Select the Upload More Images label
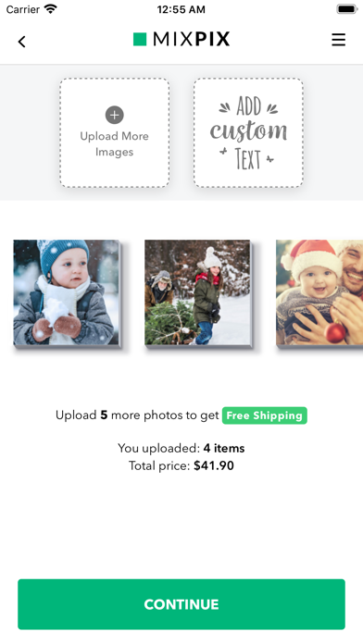Screen dimensions: 363x644 114,143
